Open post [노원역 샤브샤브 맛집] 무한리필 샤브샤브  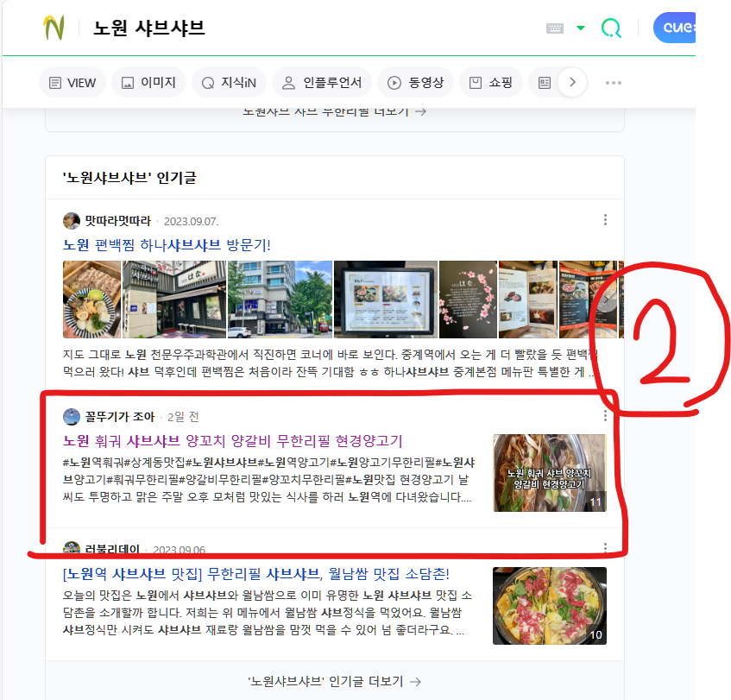click(x=256, y=574)
